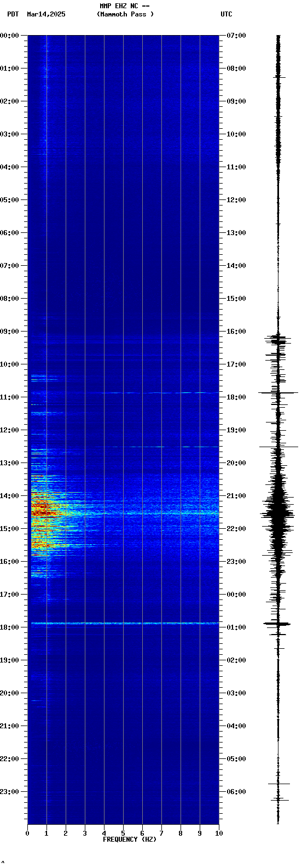Click the 12:00 UTC time label
Screen dimensions: 302x868
[236, 200]
